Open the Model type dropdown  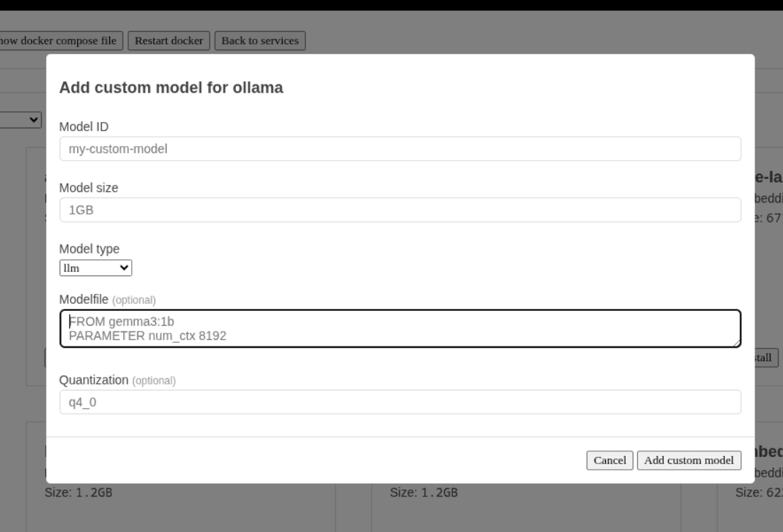96,268
